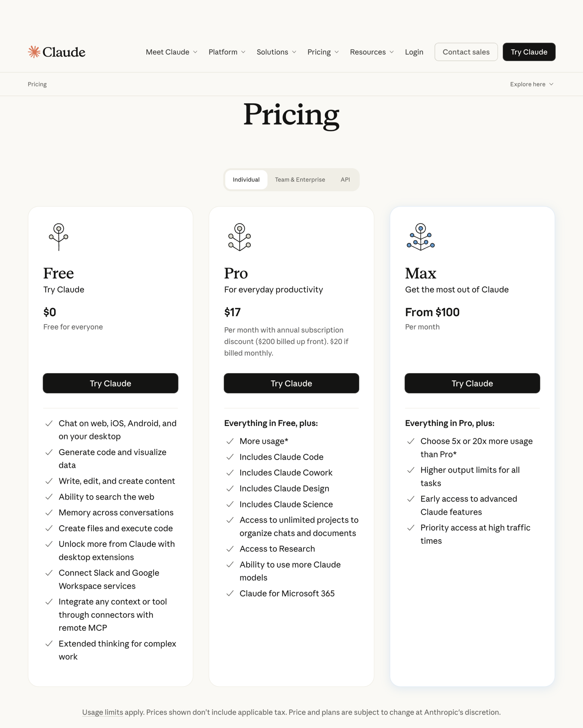The image size is (583, 728).
Task: Open the Resources menu in navigation
Action: coord(372,52)
